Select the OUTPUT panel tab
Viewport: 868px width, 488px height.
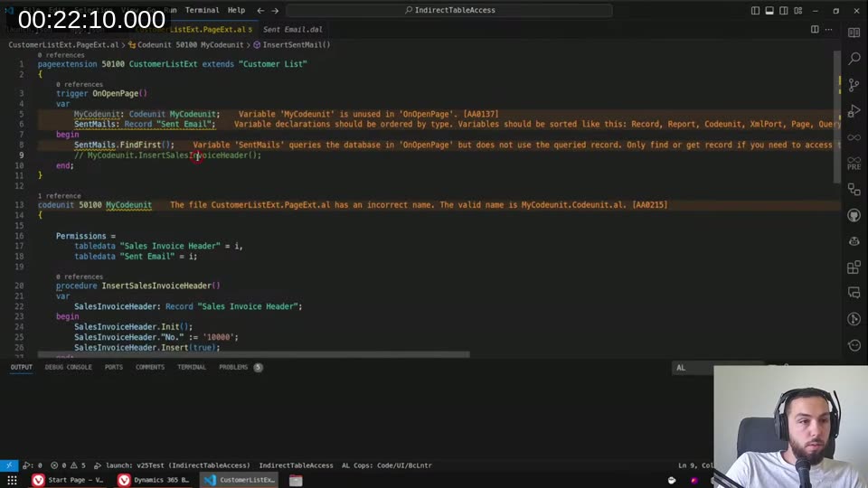22,367
